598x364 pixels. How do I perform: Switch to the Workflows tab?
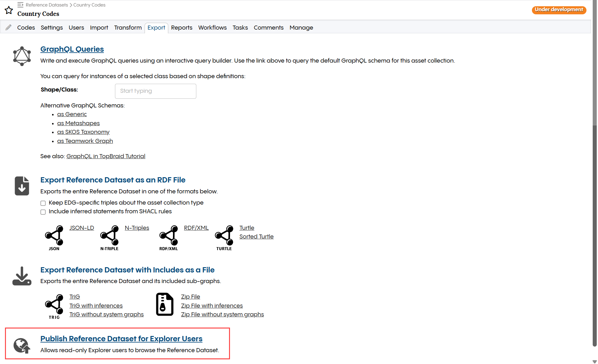click(212, 28)
